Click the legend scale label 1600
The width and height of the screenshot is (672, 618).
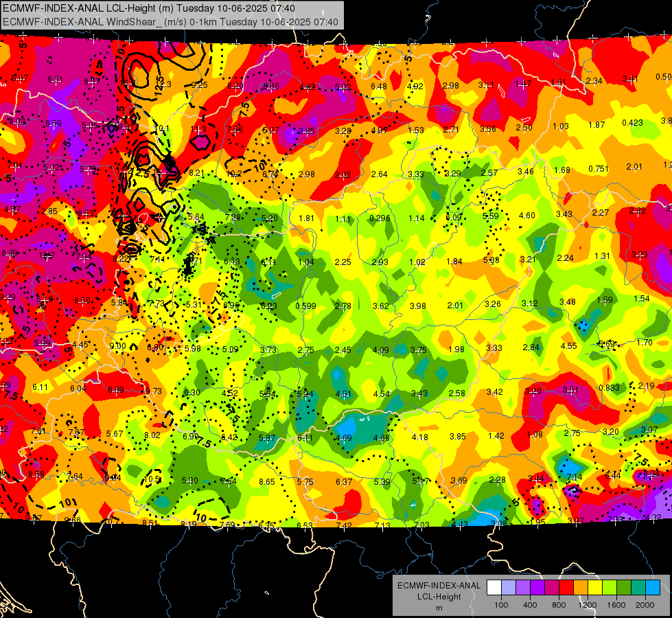(616, 605)
